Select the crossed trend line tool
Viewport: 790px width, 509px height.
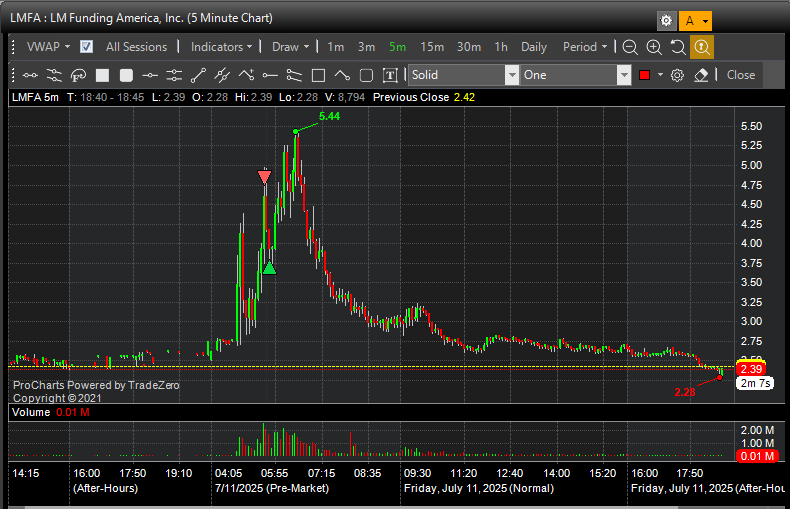point(222,75)
